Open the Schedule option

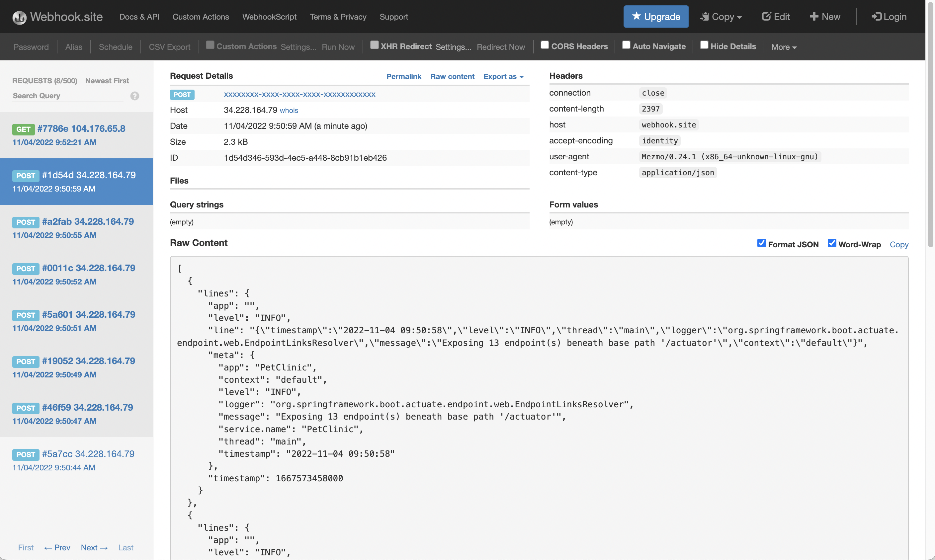coord(116,47)
